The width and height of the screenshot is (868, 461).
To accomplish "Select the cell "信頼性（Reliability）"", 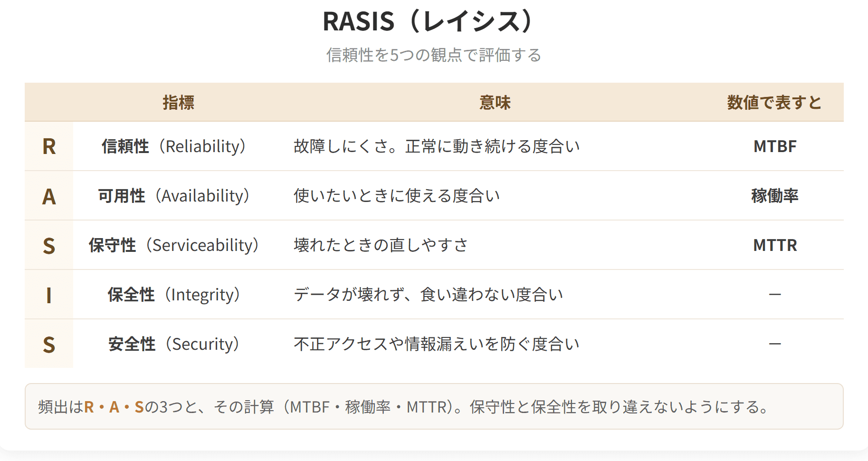I will (179, 146).
